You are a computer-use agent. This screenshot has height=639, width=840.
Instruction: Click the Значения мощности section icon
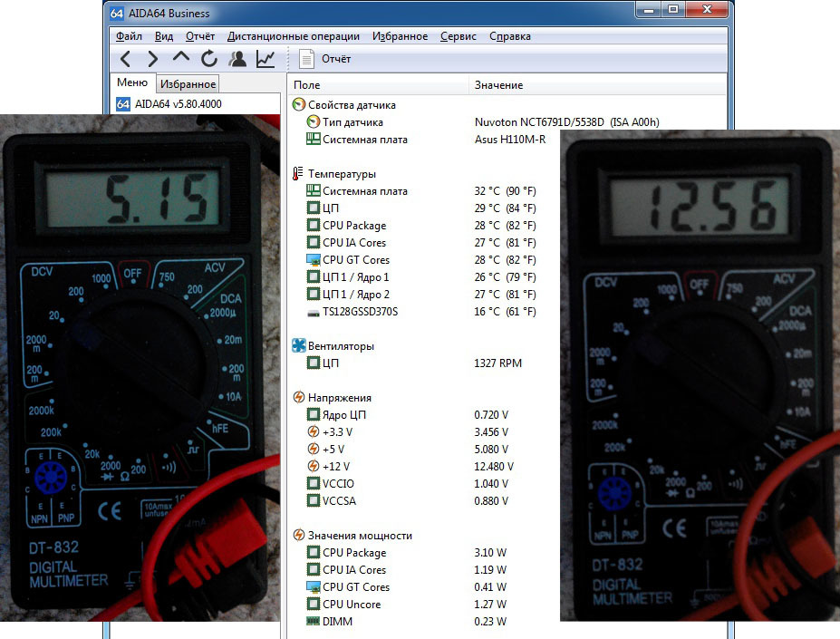click(x=299, y=535)
